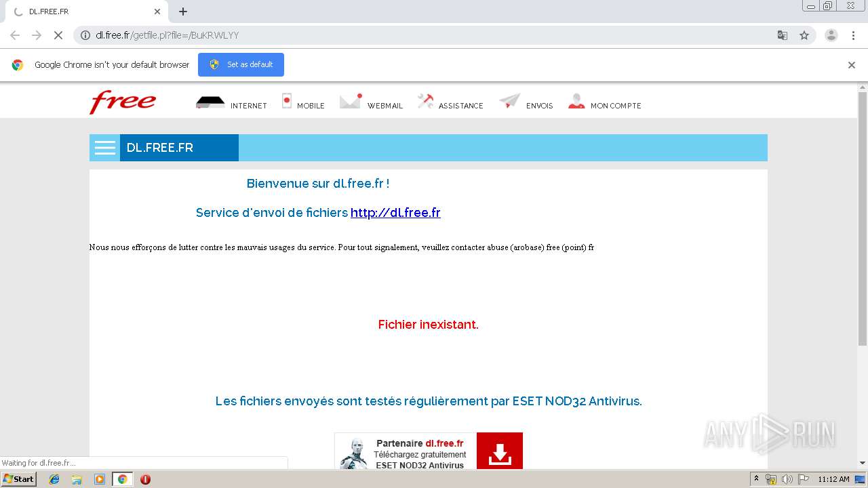Click the red ESET download arrow
Viewport: 868px width, 488px height.
click(500, 451)
